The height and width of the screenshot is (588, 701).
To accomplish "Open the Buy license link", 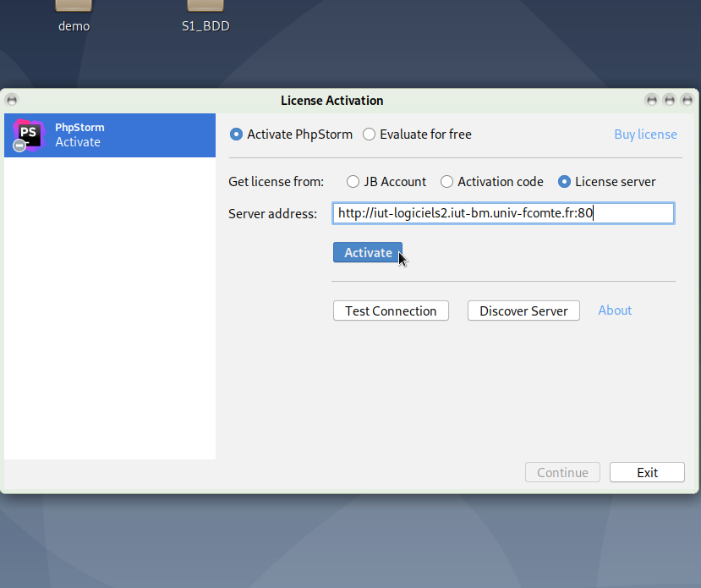I will coord(645,135).
